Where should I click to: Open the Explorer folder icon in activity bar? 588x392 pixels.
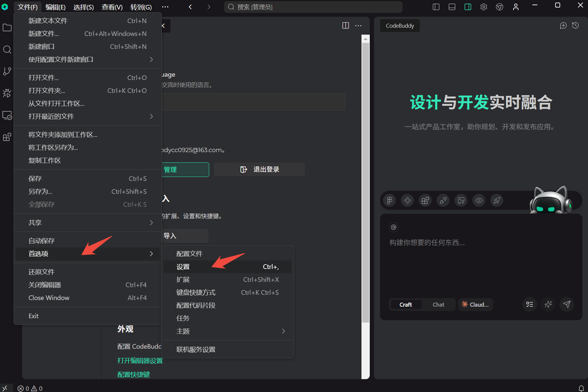click(x=7, y=28)
